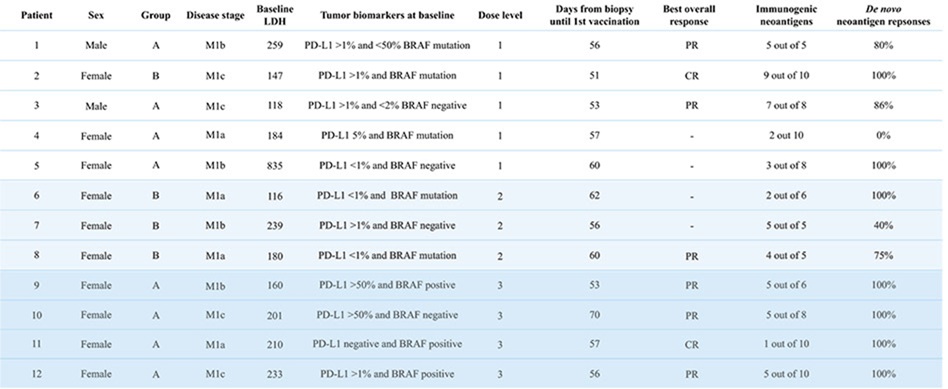Screen dimensions: 948x389
Task: Click patient number 12 row label
Action: coord(36,374)
